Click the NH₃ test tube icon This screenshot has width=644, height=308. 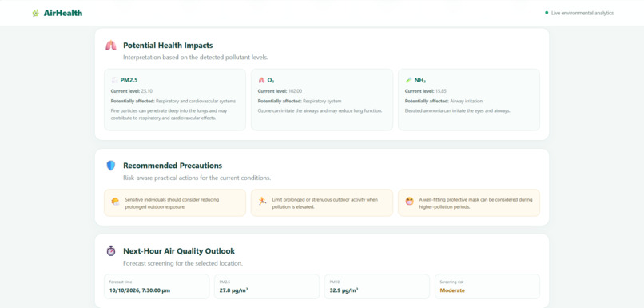408,80
